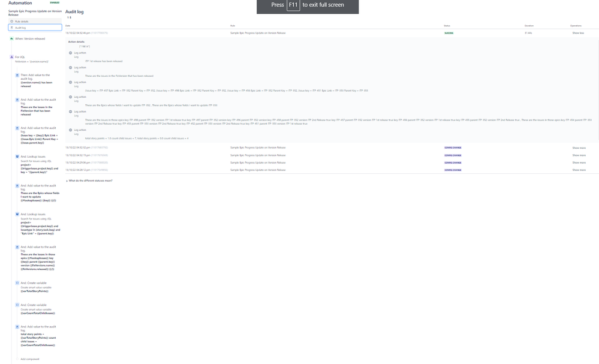Screen dimensions: 599x364
Task: Expand 'What do the different statuses mean?'
Action: [90, 181]
